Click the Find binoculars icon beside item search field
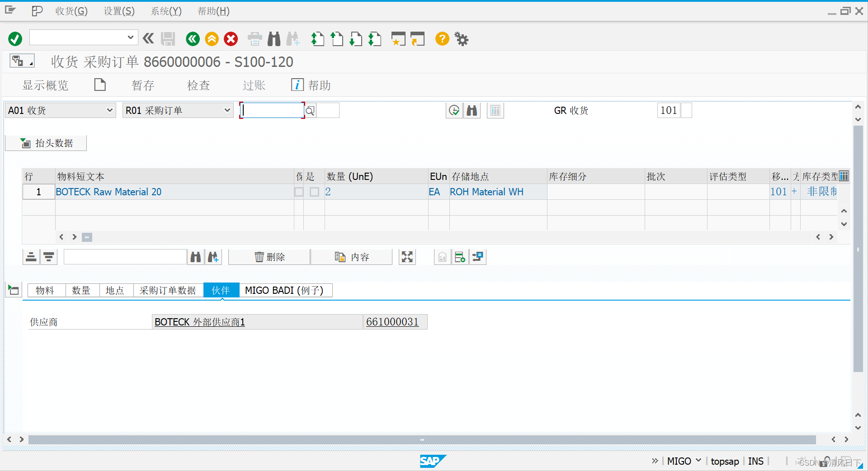The image size is (868, 471). (x=196, y=257)
